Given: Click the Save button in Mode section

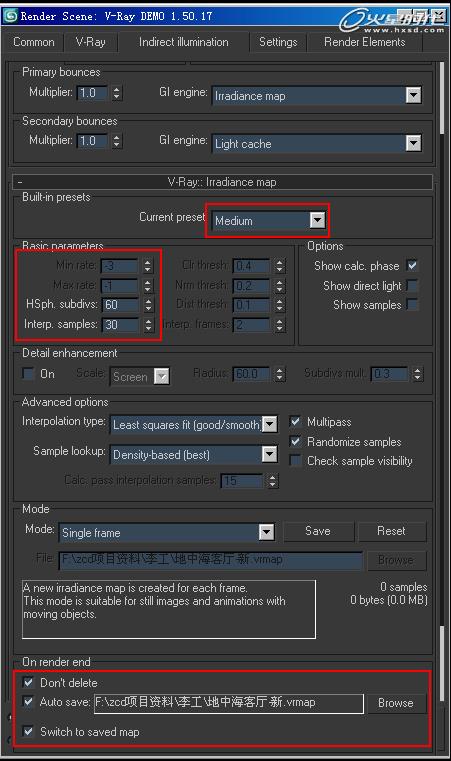Looking at the screenshot, I should point(318,531).
